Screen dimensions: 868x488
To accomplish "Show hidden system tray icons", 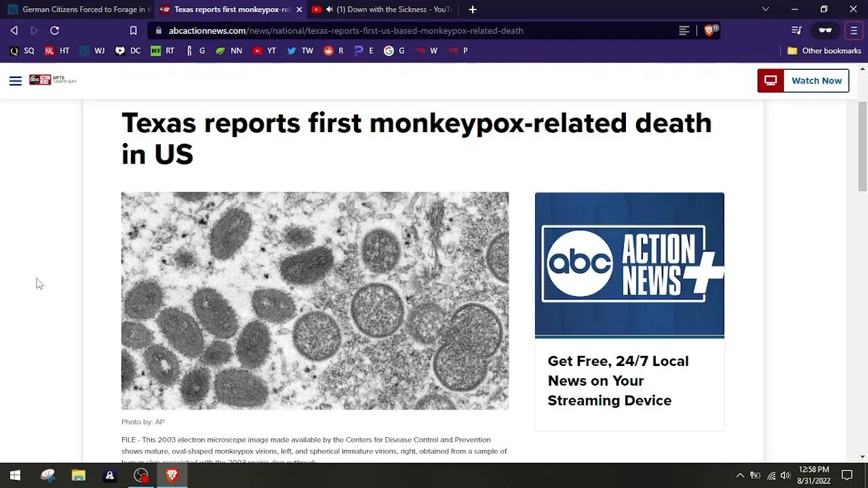I will point(740,475).
